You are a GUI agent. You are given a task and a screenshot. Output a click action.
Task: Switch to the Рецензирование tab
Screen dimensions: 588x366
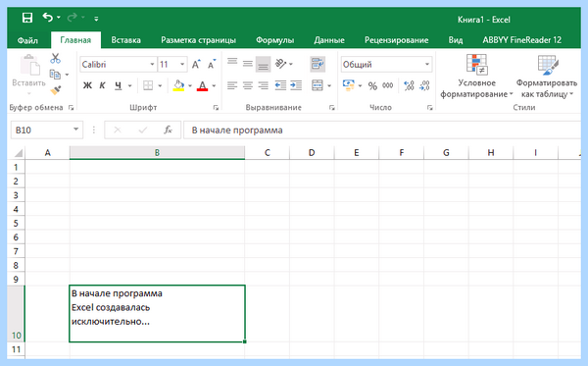pyautogui.click(x=396, y=40)
